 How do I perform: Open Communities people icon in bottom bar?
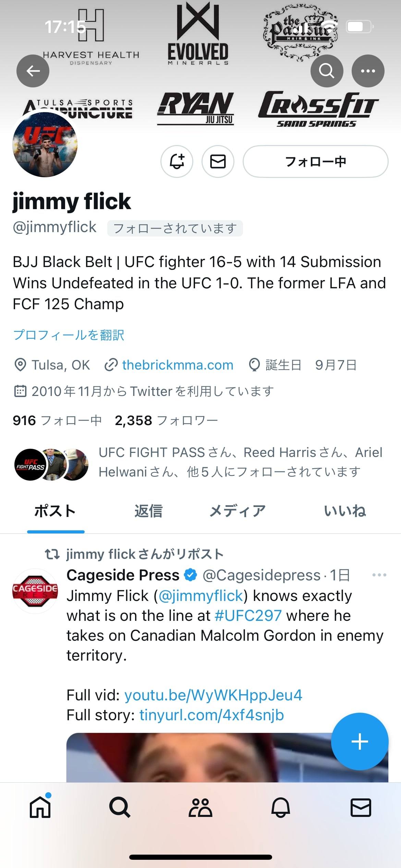200,807
